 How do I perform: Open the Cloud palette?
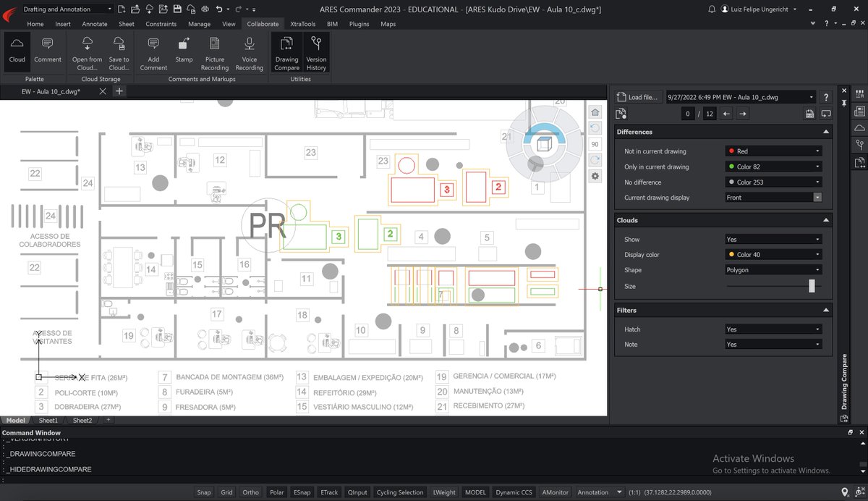(17, 51)
